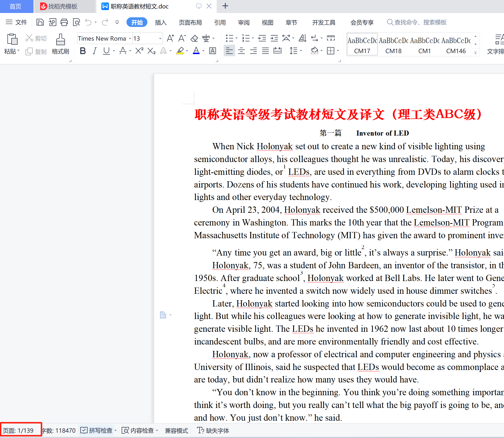Image resolution: width=504 pixels, height=438 pixels.
Task: Click the Save icon
Action: click(x=40, y=22)
